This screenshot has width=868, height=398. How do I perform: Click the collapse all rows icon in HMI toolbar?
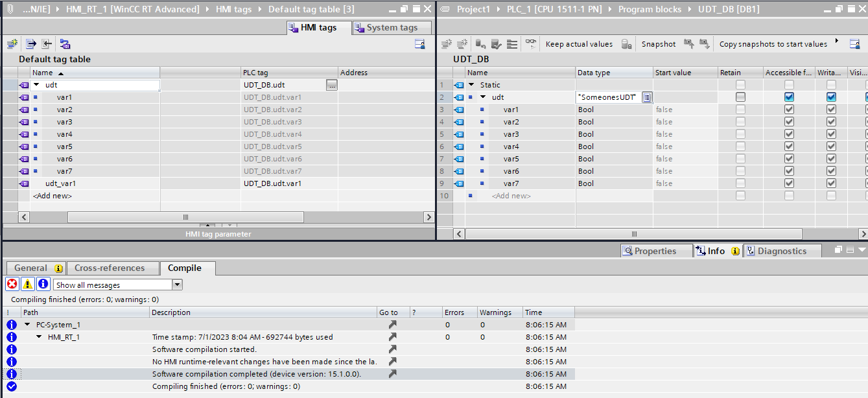47,44
